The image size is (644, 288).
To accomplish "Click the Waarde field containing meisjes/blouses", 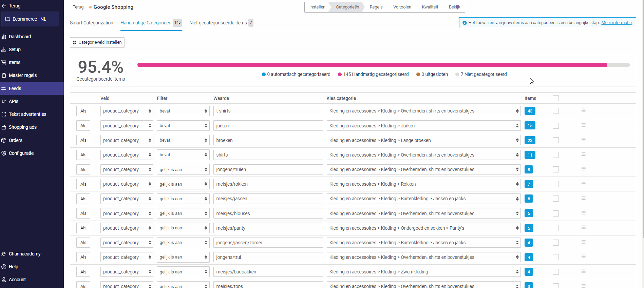I will (x=268, y=213).
